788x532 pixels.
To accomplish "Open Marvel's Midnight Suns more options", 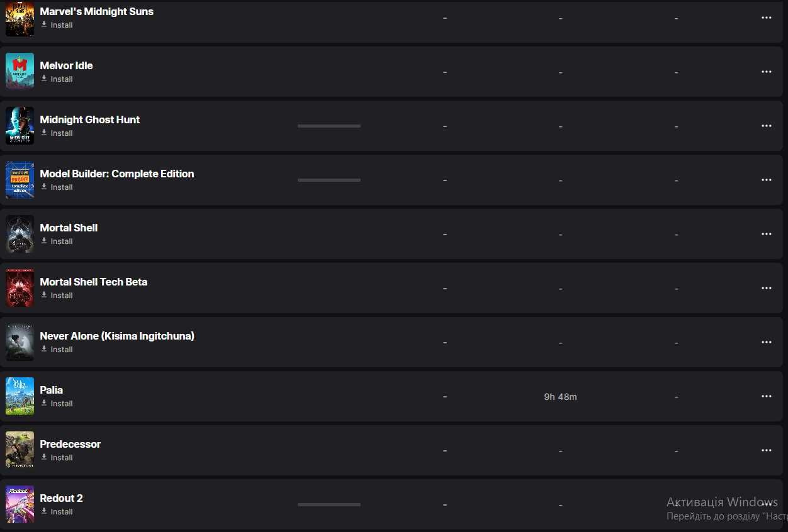I will pos(766,18).
